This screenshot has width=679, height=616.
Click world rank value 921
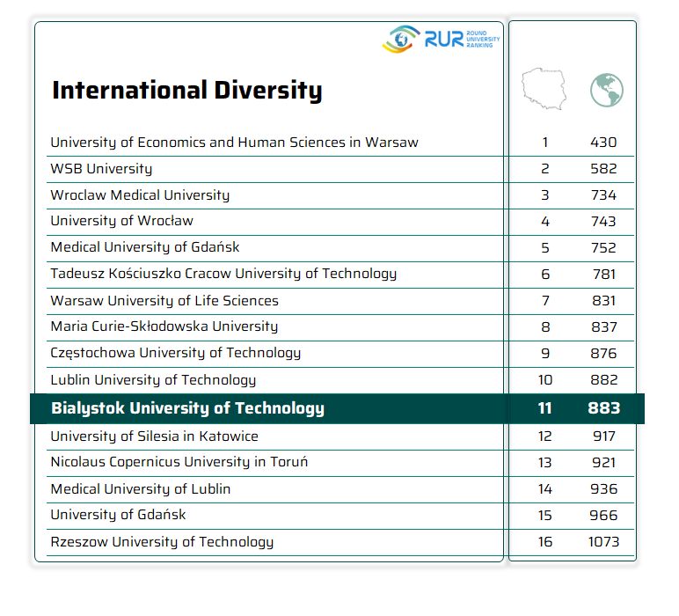[604, 463]
